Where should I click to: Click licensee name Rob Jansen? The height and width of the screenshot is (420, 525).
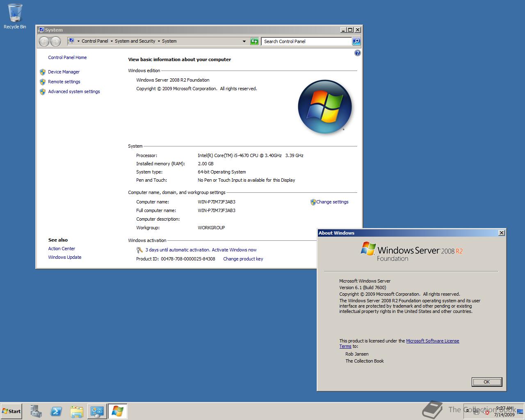pyautogui.click(x=357, y=354)
